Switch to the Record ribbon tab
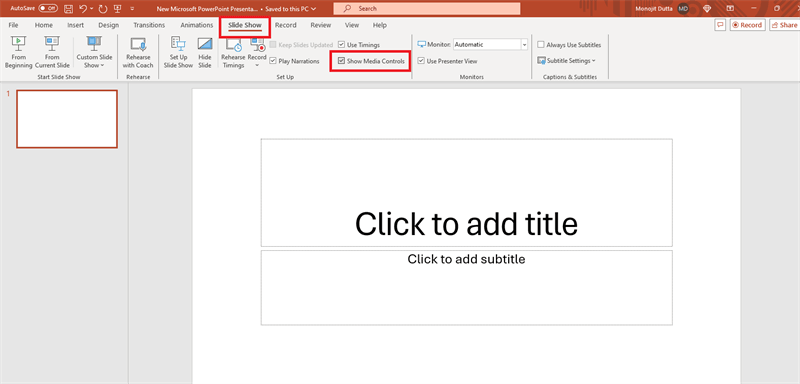Viewport: 800px width, 384px height. (286, 25)
